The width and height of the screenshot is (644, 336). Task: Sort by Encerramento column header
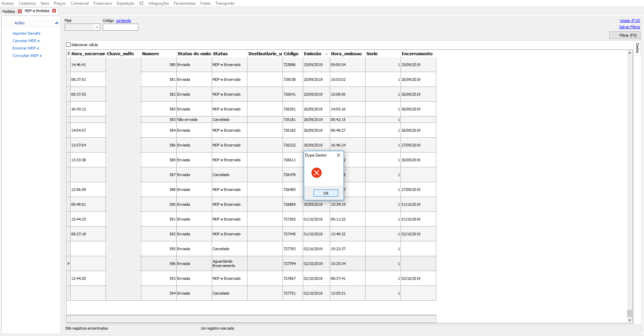(418, 54)
